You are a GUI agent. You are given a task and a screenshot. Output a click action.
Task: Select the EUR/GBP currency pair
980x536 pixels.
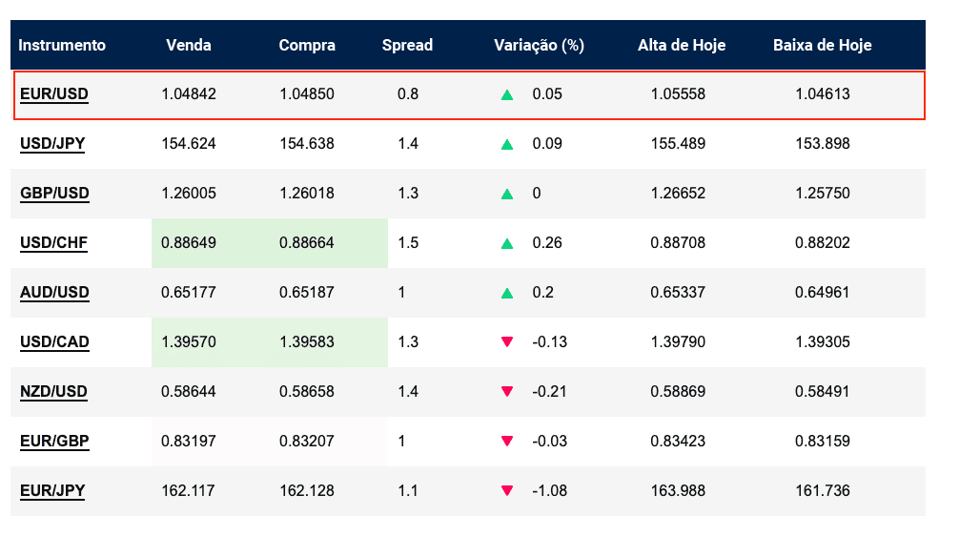(x=54, y=442)
